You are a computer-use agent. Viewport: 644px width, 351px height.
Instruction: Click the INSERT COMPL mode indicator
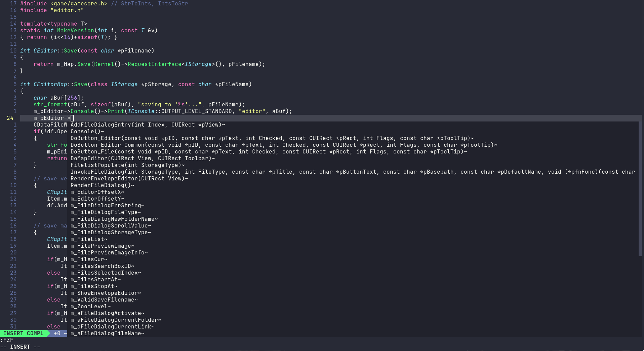pos(23,334)
